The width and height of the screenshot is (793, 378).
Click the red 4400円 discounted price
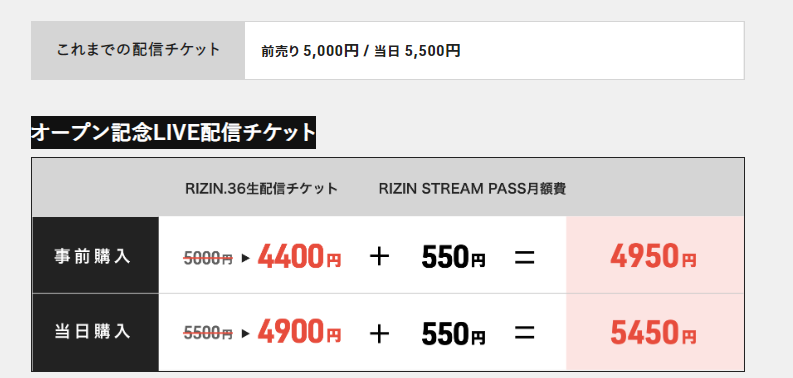(299, 256)
